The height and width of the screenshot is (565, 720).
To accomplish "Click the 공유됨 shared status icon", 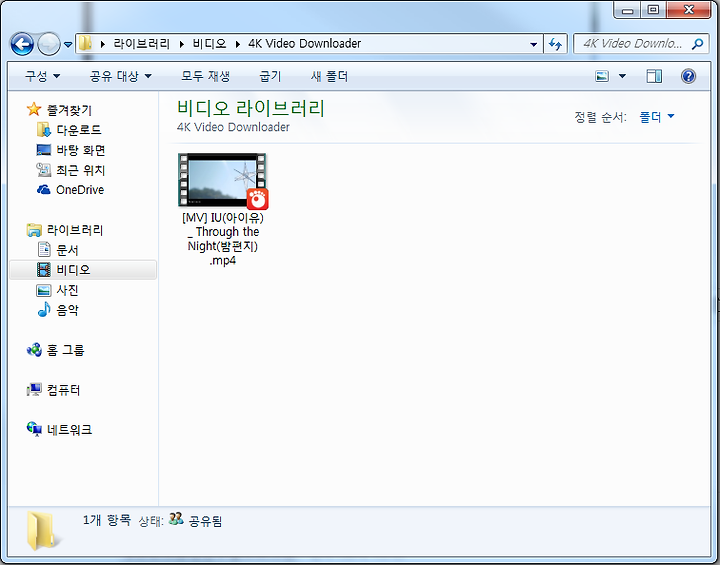I will coord(176,520).
